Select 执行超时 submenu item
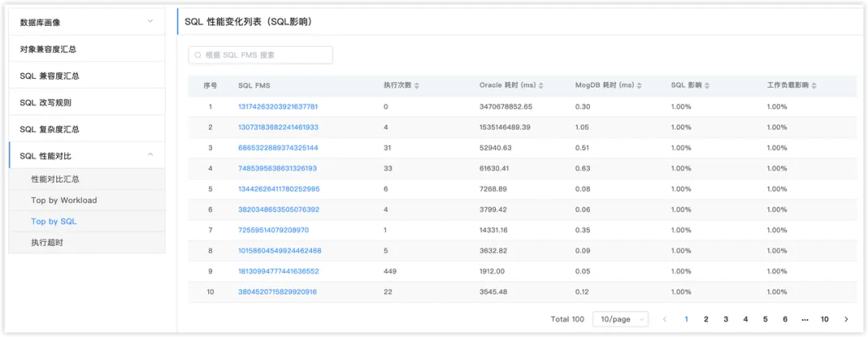 coord(47,242)
